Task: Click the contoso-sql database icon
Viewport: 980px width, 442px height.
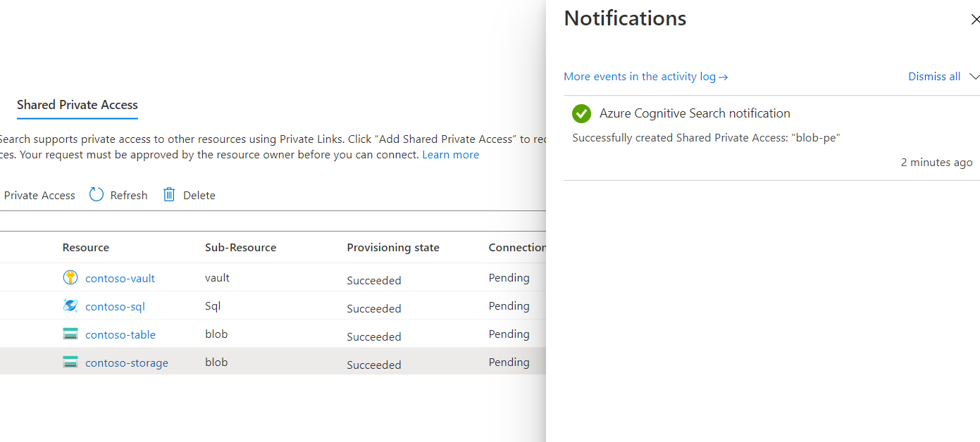Action: (x=70, y=306)
